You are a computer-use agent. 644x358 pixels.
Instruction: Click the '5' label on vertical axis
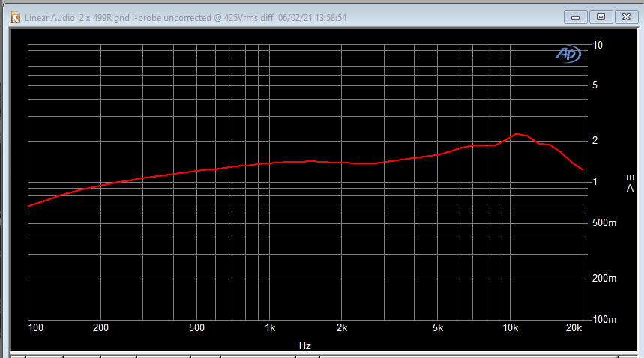pos(595,85)
